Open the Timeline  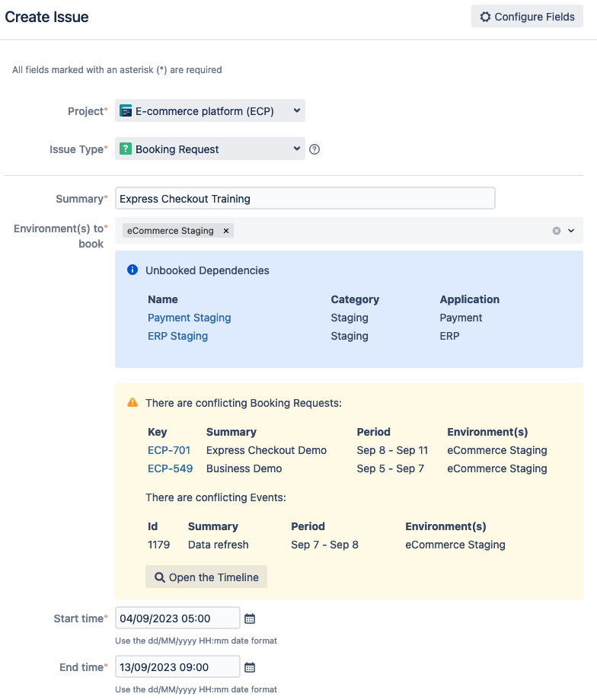click(206, 577)
